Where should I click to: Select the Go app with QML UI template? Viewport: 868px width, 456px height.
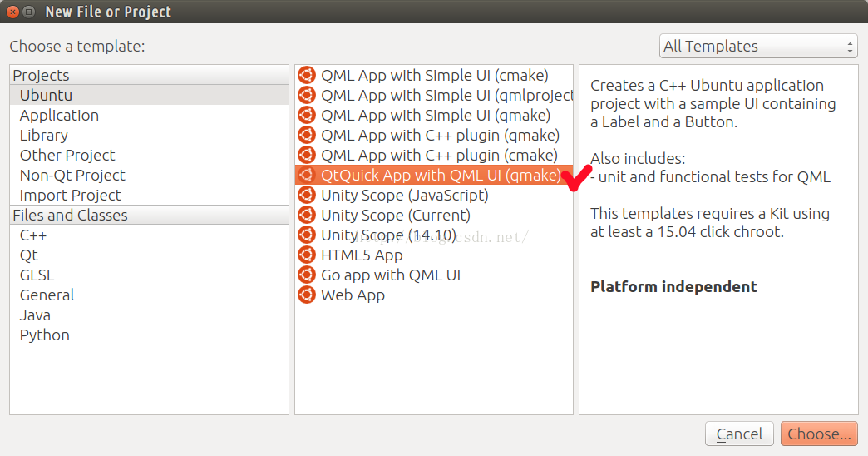tap(434, 275)
